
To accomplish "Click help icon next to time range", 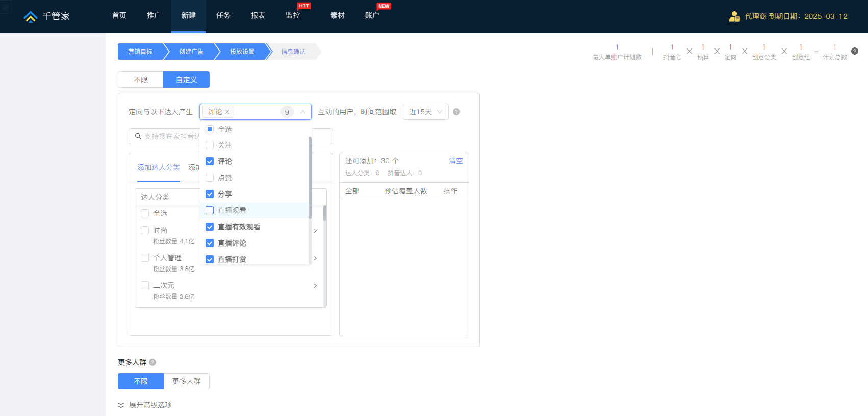I will pyautogui.click(x=456, y=112).
